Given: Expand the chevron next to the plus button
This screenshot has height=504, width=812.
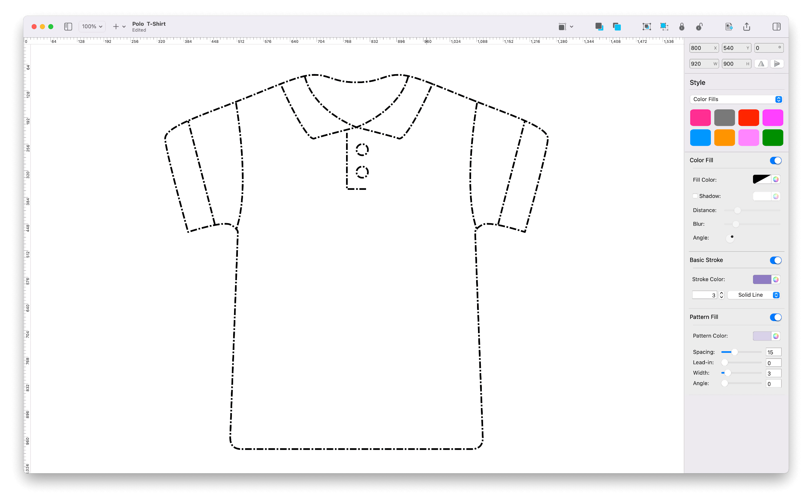Looking at the screenshot, I should pos(124,27).
